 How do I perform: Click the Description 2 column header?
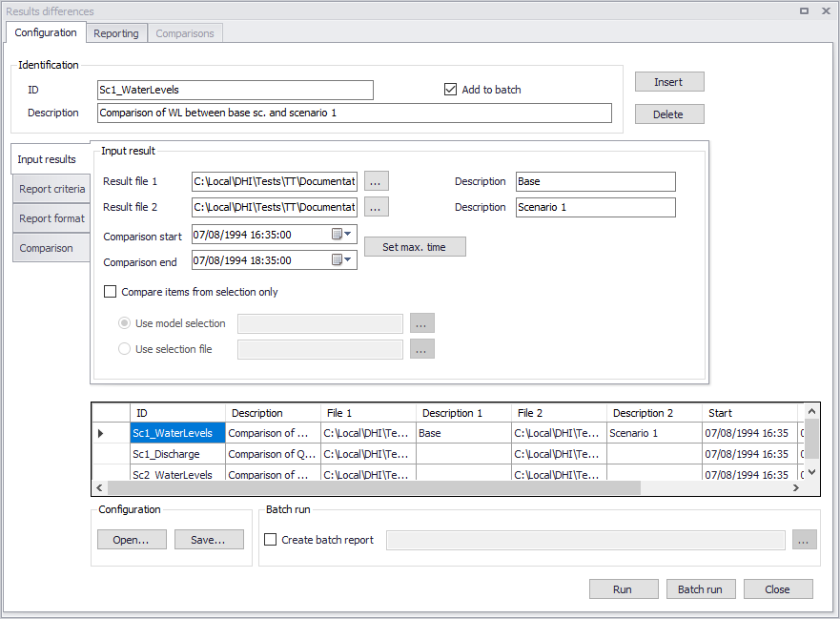tap(654, 413)
